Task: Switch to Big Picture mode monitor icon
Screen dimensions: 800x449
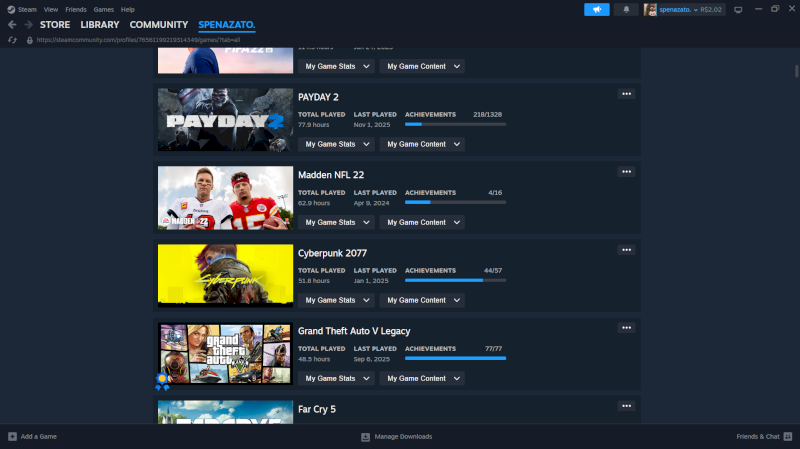Action: tap(738, 10)
